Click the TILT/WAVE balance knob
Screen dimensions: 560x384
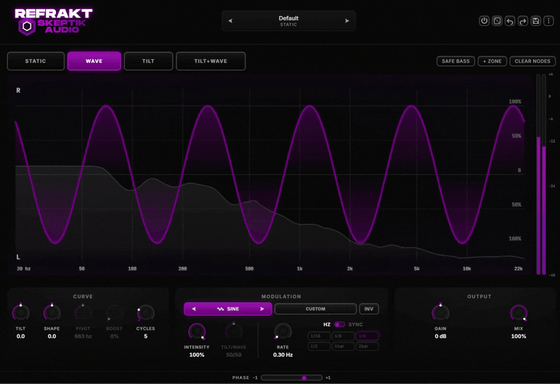234,331
